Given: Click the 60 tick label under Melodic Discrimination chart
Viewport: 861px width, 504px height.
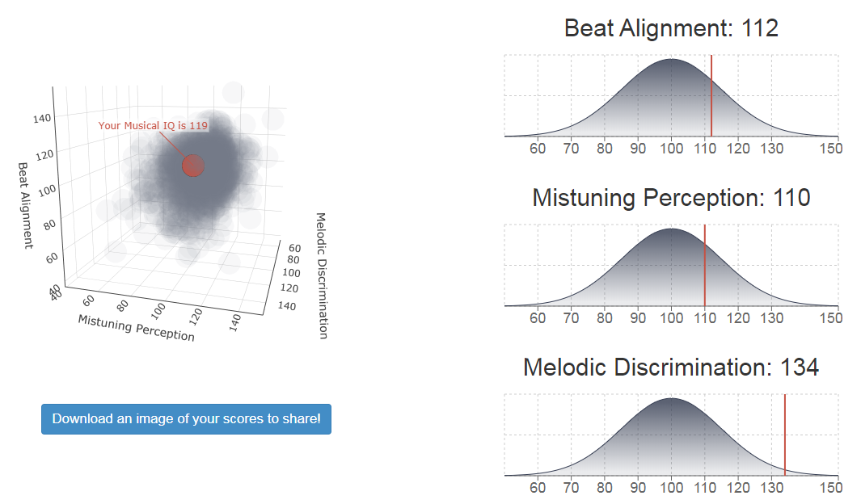Looking at the screenshot, I should pyautogui.click(x=538, y=488).
